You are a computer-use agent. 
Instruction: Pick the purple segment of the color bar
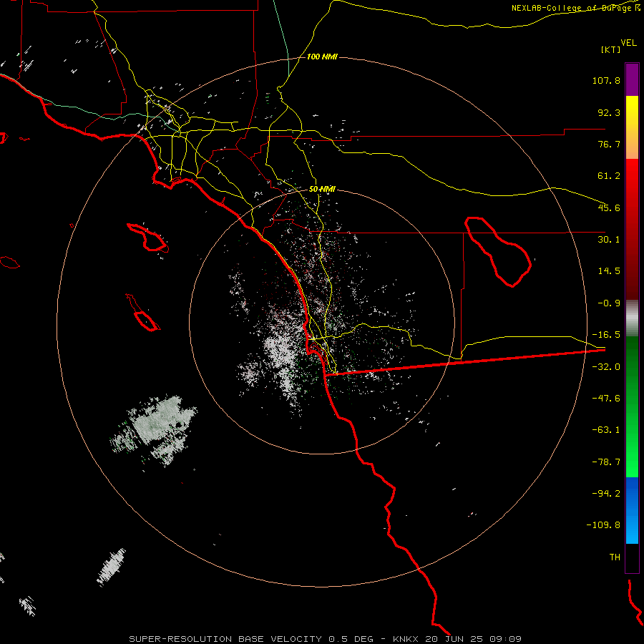(632, 79)
